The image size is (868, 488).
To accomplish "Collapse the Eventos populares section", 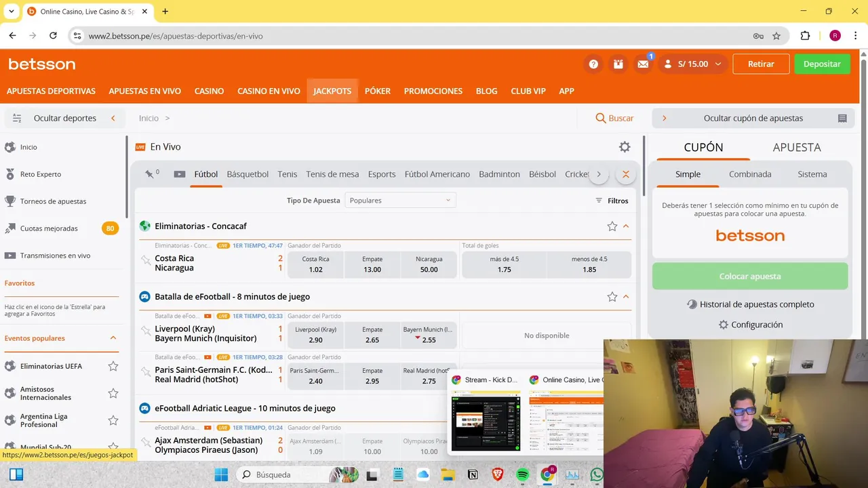I will (x=113, y=338).
